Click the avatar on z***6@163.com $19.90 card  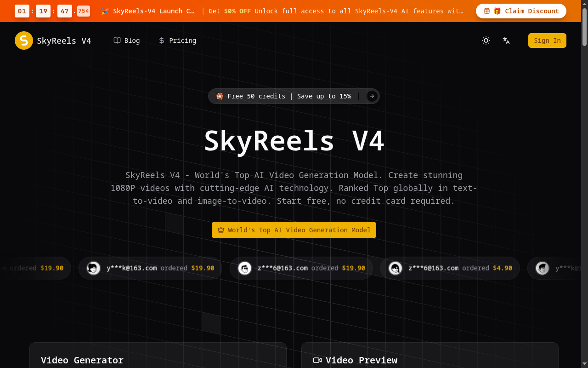click(x=245, y=268)
